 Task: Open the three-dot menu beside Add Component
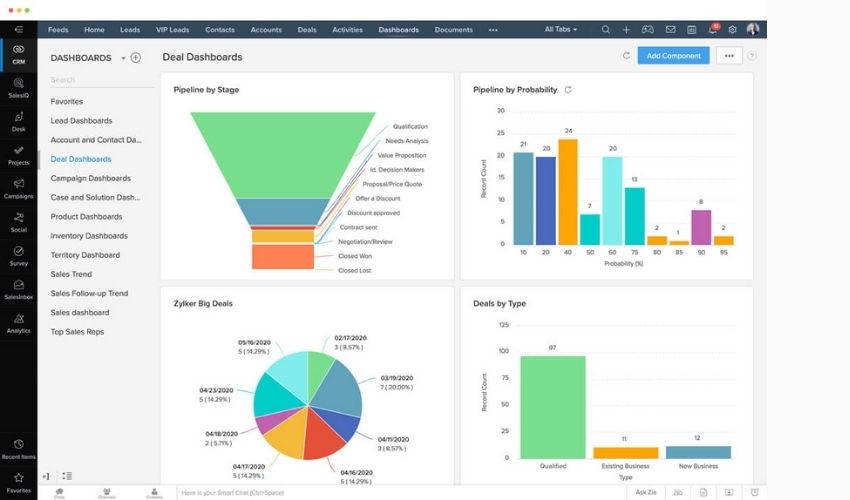(x=729, y=55)
